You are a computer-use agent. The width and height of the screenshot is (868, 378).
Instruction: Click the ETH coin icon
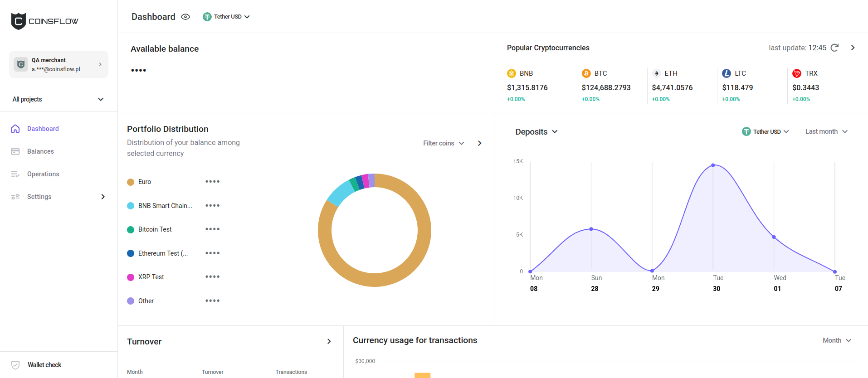[x=656, y=73]
